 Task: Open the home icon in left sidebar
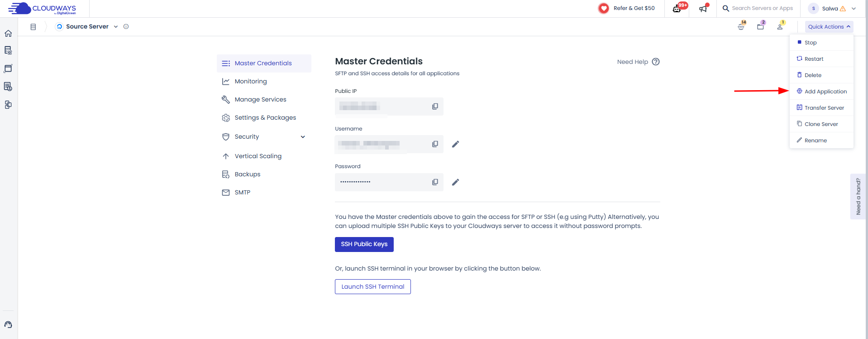pyautogui.click(x=8, y=34)
